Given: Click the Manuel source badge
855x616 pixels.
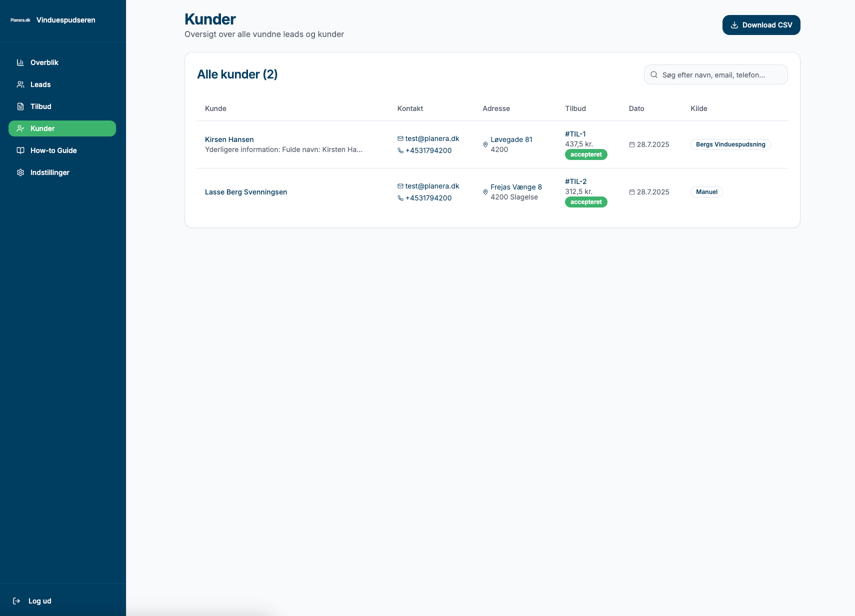Looking at the screenshot, I should (706, 192).
